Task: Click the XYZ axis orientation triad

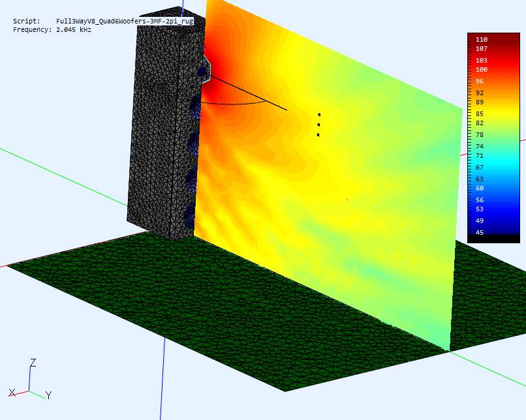Action: [30, 379]
